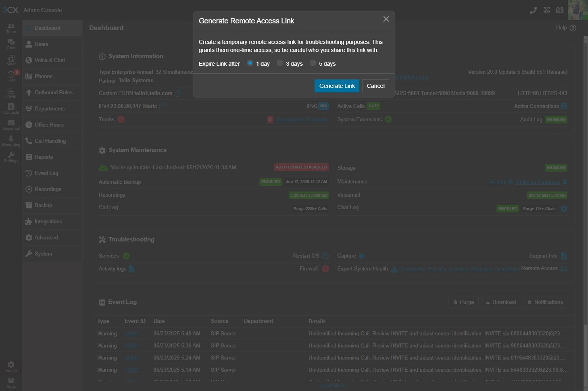588x391 pixels.
Task: Open Reports in the admin menu
Action: [x=52, y=157]
